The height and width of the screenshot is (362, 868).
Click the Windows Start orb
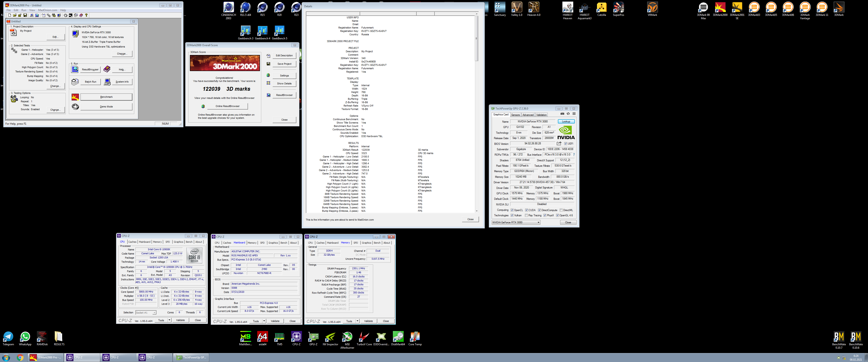tap(6, 357)
